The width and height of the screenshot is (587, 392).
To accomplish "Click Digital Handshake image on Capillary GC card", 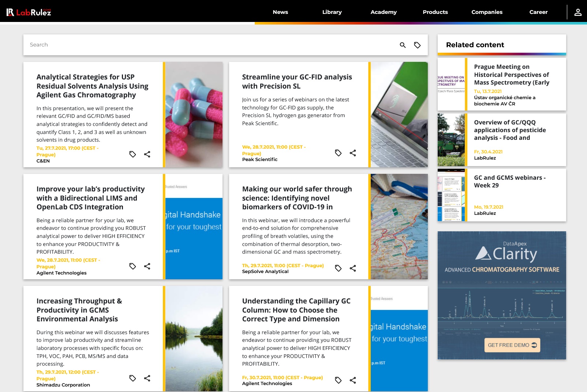I will coord(399,339).
